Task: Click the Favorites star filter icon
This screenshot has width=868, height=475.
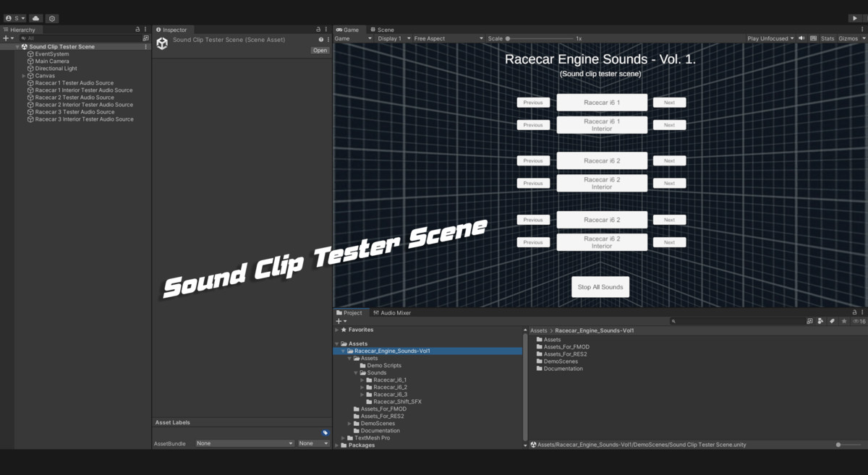Action: (843, 321)
